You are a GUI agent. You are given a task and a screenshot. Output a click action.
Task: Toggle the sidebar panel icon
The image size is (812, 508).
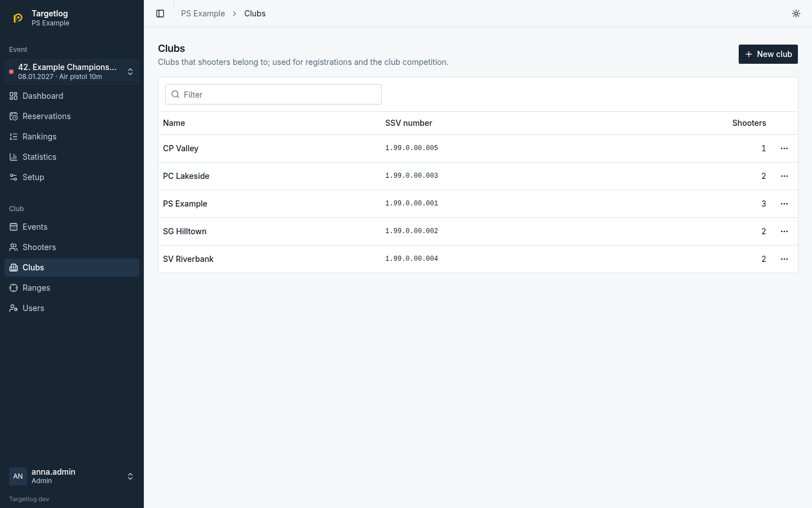(160, 14)
